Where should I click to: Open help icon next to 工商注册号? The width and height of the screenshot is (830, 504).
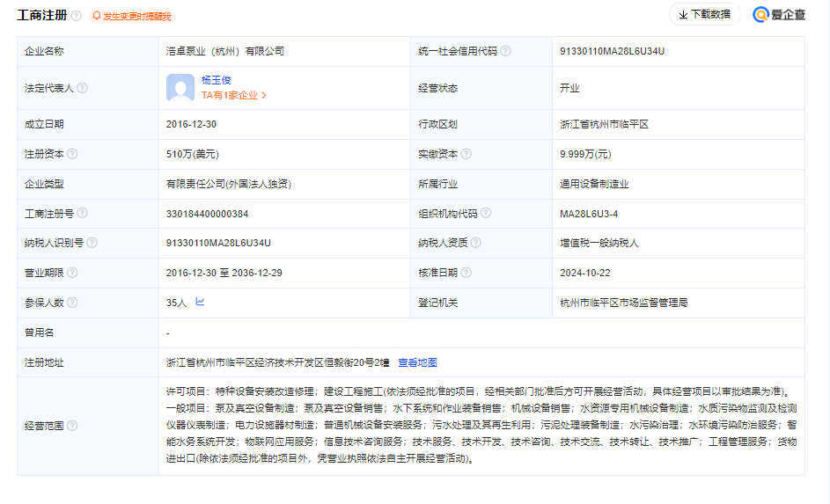pos(82,213)
